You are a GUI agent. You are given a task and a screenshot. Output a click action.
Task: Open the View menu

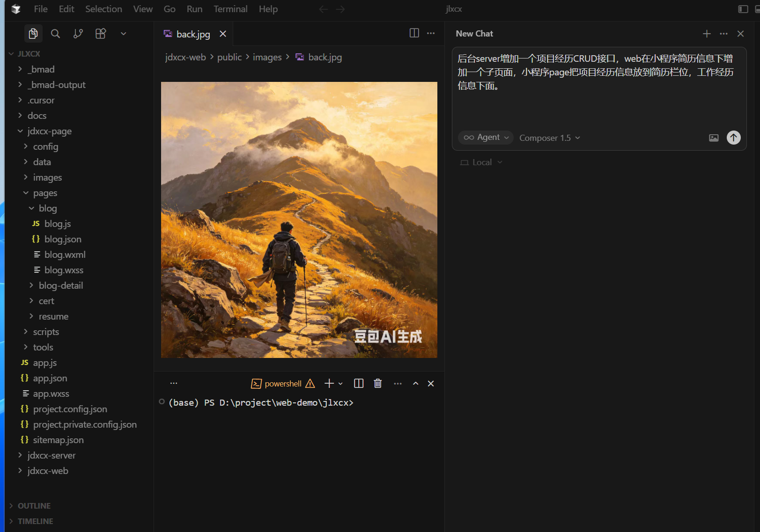click(x=143, y=9)
